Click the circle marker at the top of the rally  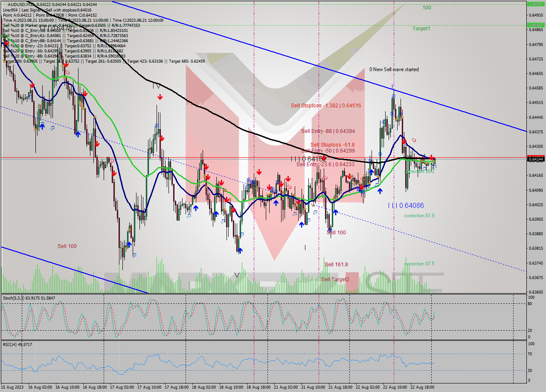click(x=394, y=96)
